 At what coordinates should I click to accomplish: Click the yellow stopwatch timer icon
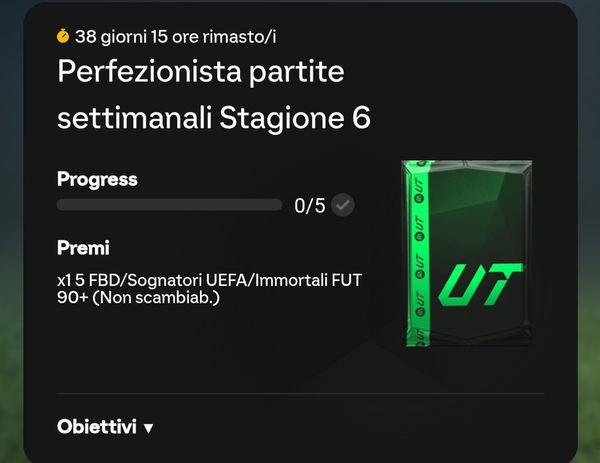point(63,36)
